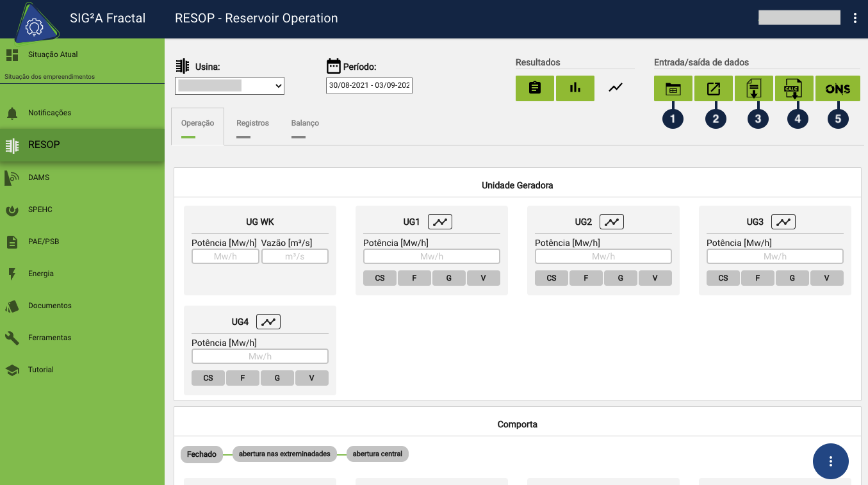Screen dimensions: 868x485
Task: Open the bar chart results view
Action: [x=575, y=88]
